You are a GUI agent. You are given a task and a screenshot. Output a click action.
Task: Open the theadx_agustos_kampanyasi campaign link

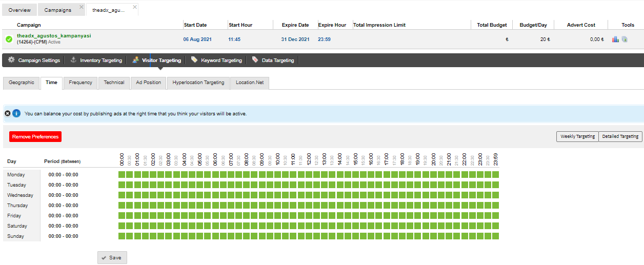click(54, 36)
